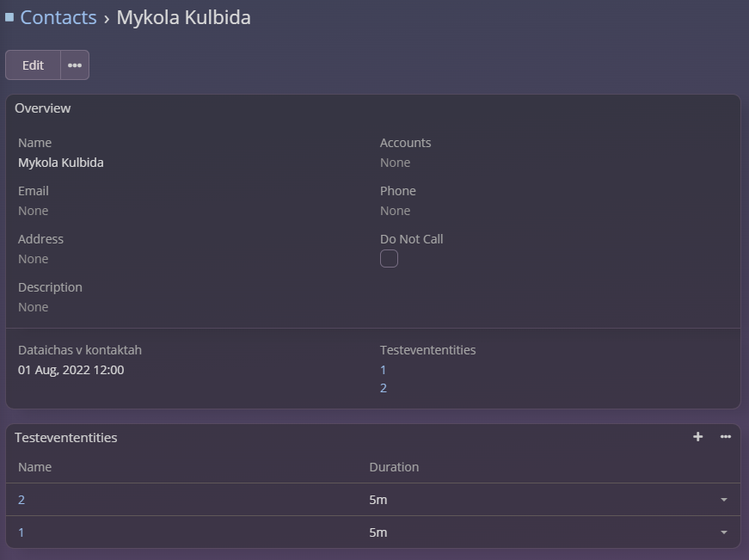The image size is (749, 560).
Task: Open the Contacts breadcrumb link
Action: pyautogui.click(x=58, y=17)
